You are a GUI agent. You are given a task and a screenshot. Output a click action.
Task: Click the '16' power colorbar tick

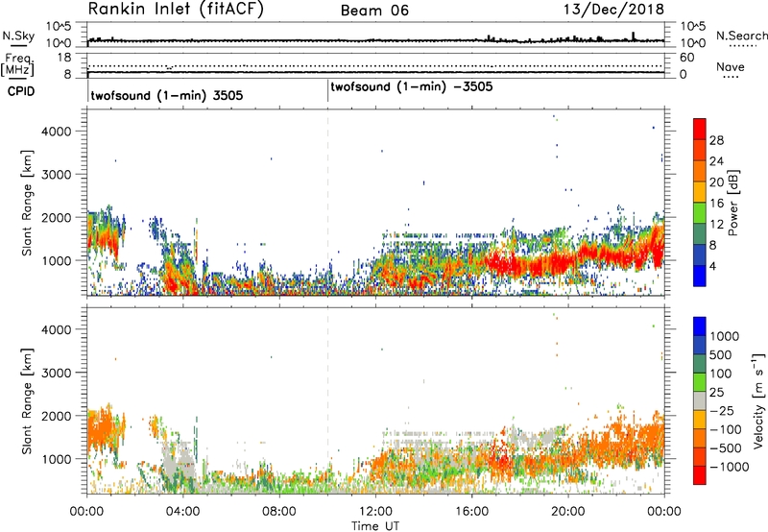(x=716, y=204)
